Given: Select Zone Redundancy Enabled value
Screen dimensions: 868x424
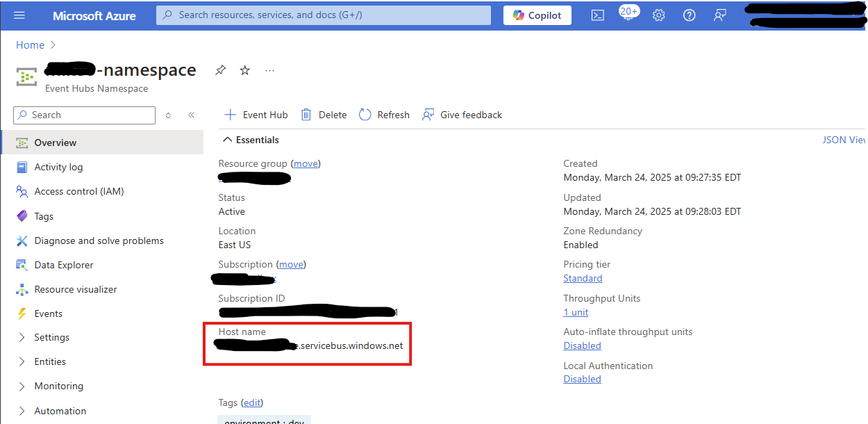Looking at the screenshot, I should pos(581,245).
